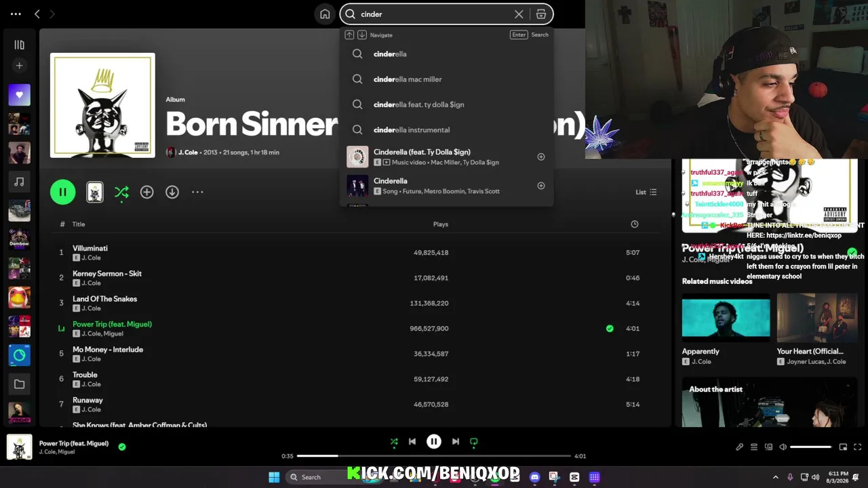Viewport: 868px width, 488px height.
Task: Open the List view options dropdown
Action: click(x=646, y=192)
